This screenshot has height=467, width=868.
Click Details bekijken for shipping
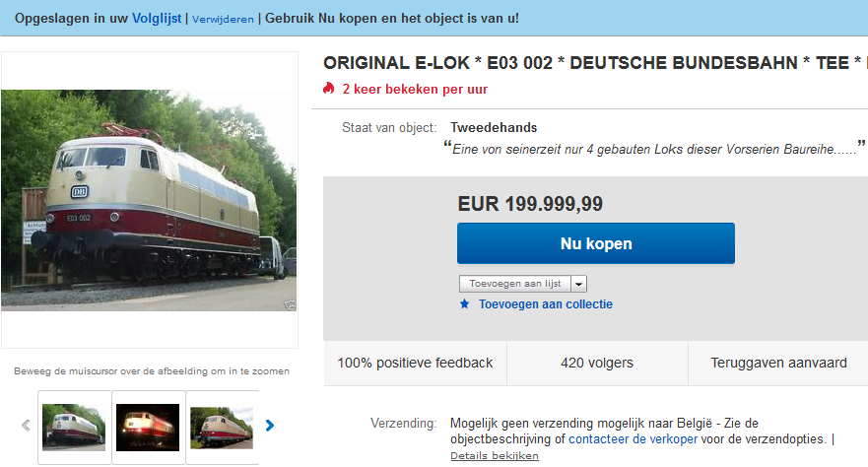495,456
